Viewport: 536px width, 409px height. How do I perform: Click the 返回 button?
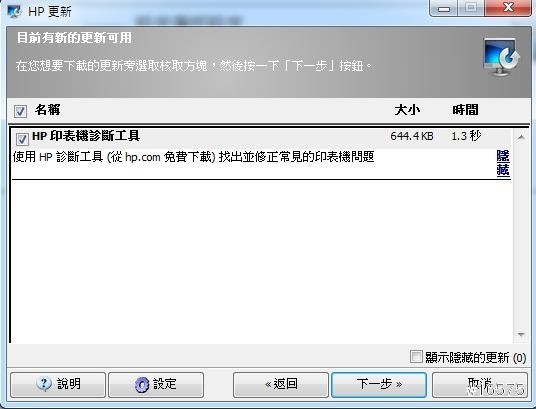[x=281, y=384]
